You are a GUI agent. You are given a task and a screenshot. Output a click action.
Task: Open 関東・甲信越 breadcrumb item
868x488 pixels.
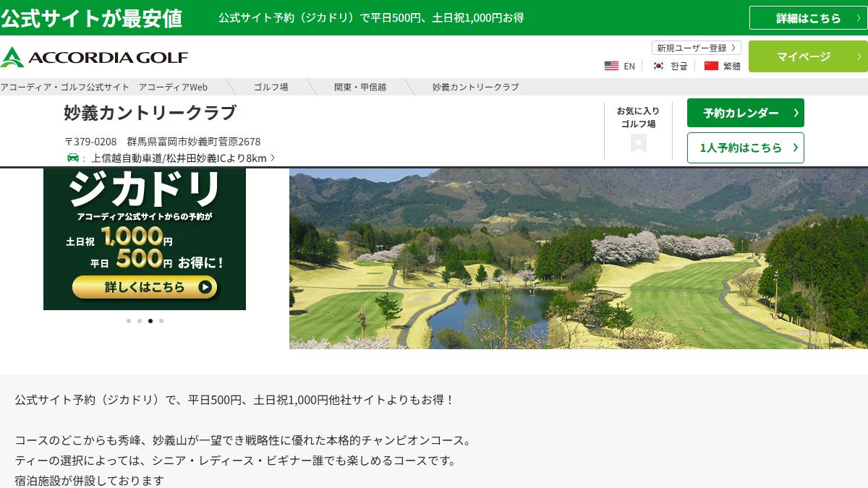pos(360,87)
